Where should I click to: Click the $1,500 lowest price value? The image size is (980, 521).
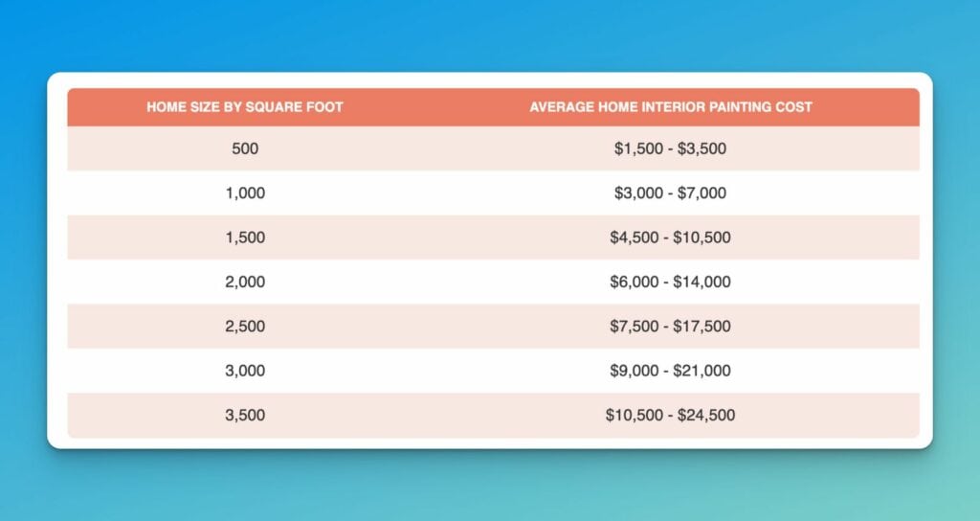pyautogui.click(x=636, y=148)
